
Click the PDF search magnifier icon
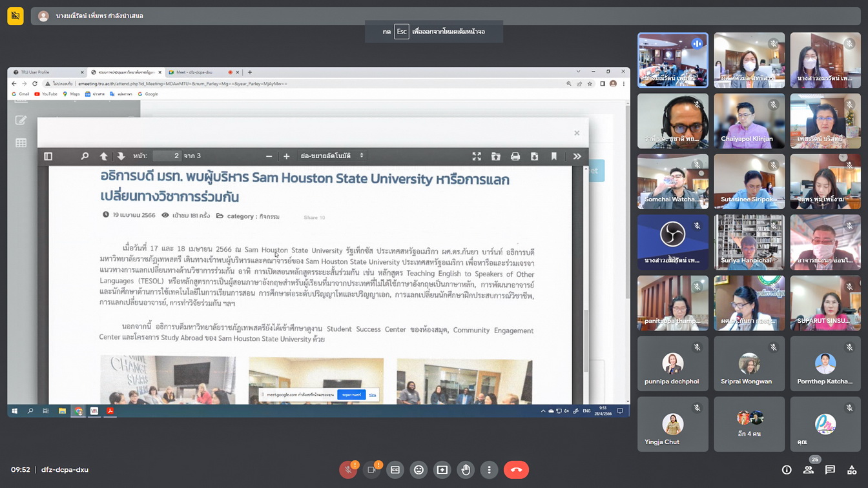85,156
